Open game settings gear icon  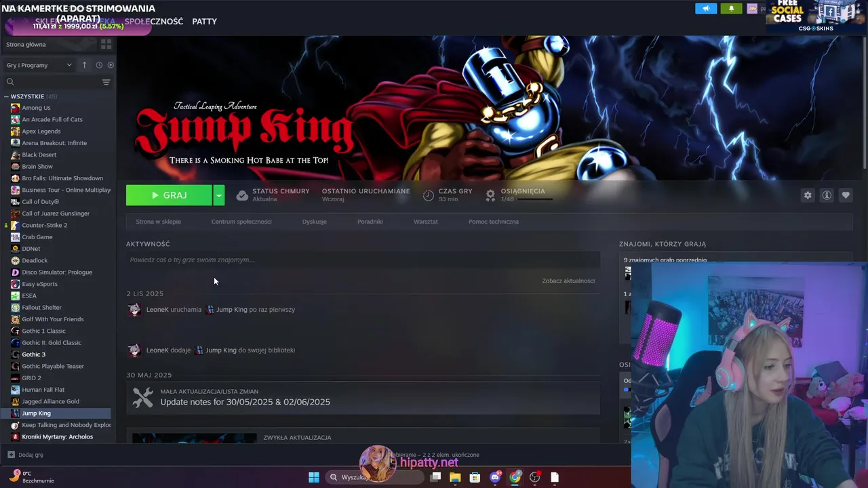pyautogui.click(x=808, y=195)
